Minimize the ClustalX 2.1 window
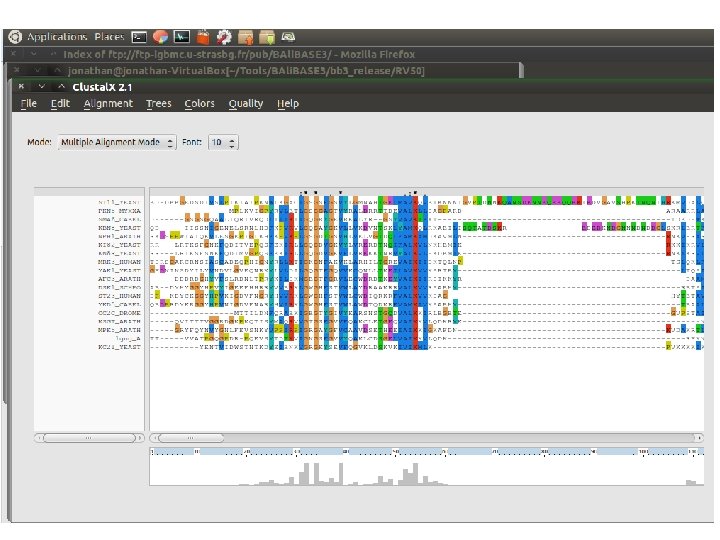720x540 pixels. point(41,86)
